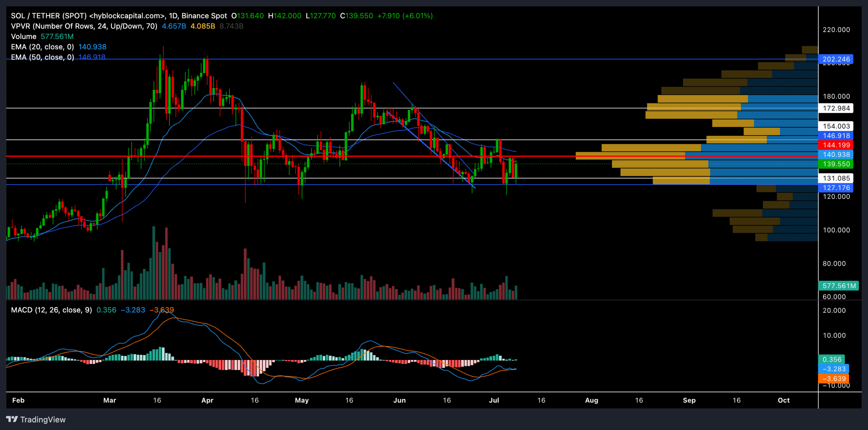Click the 100.000 price scale tick
Image resolution: width=868 pixels, height=430 pixels.
[836, 230]
